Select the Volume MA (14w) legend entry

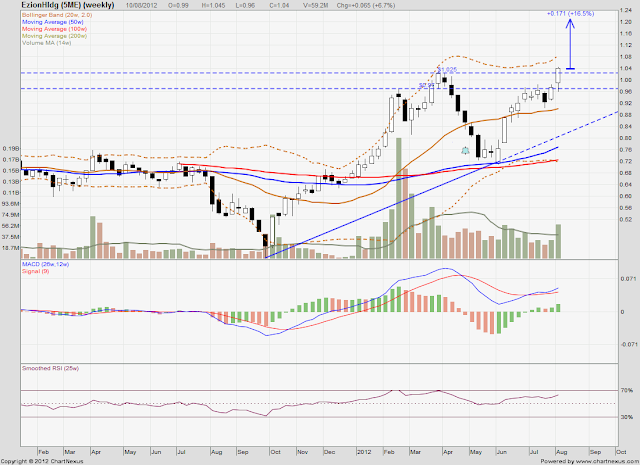(x=47, y=42)
